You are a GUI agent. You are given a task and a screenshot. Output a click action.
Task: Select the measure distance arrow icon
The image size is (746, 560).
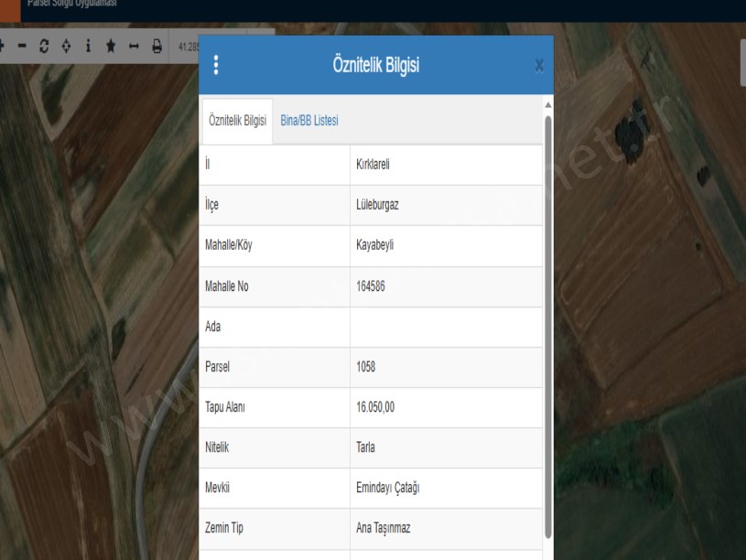pos(133,47)
